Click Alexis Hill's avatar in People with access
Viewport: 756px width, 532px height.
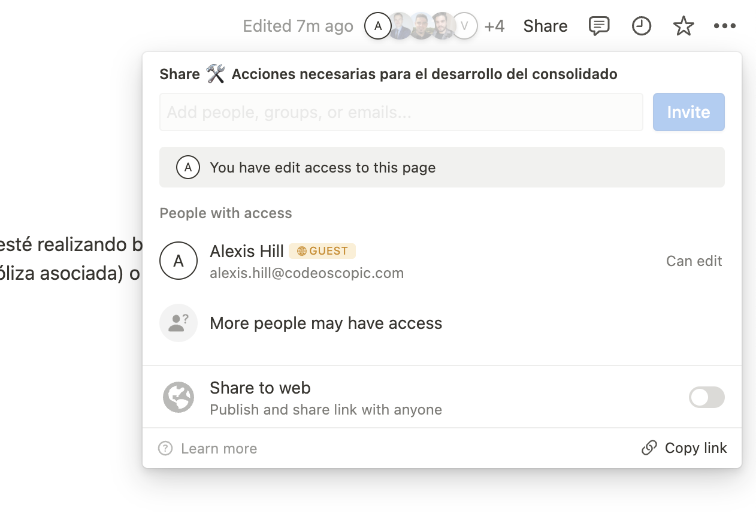(179, 261)
